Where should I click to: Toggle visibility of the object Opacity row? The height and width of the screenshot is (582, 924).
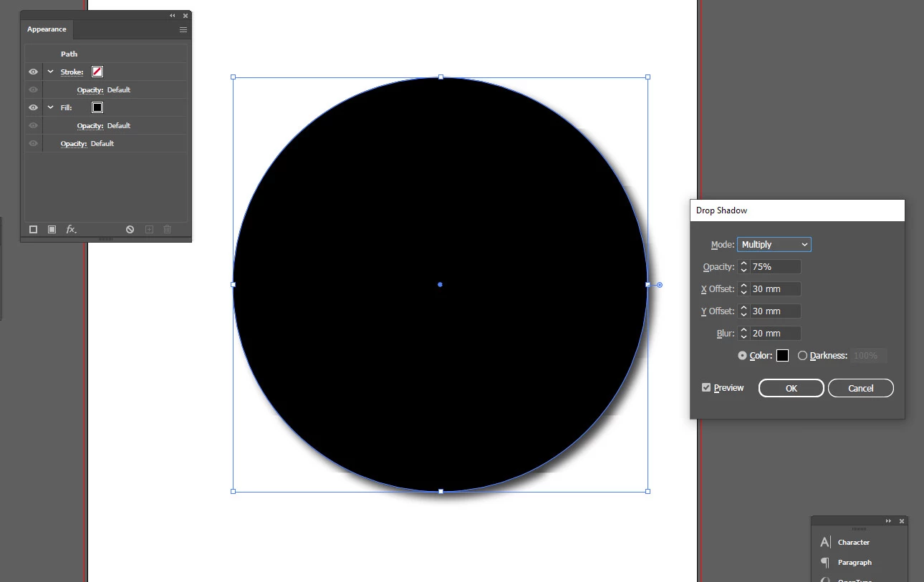point(33,143)
